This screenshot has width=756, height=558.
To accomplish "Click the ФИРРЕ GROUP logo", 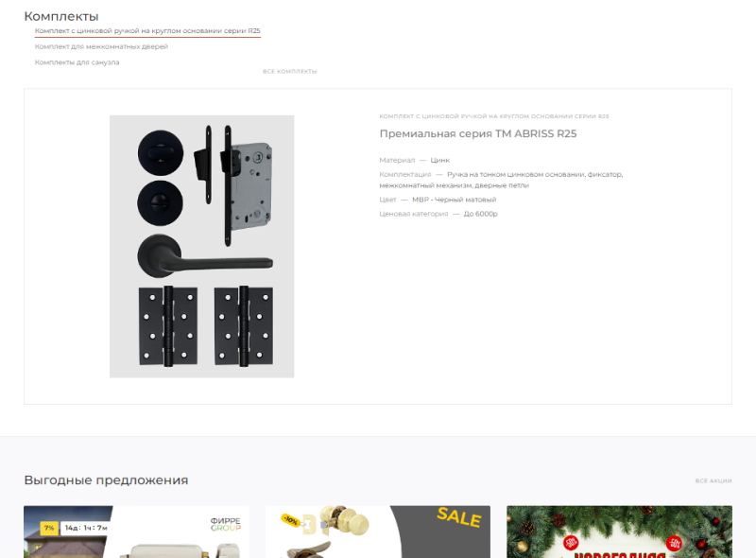I will [225, 524].
